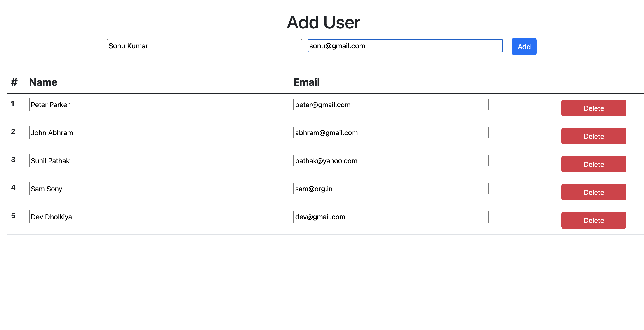Select the email field peter@gmail.com
Viewport: 644px width, 330px height.
pos(390,104)
